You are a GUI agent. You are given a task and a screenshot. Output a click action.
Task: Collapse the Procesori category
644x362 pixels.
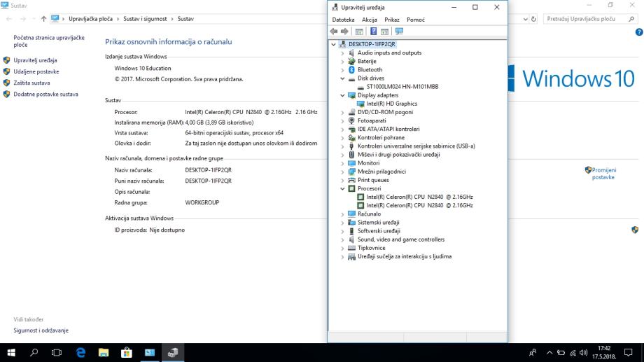[x=342, y=188]
